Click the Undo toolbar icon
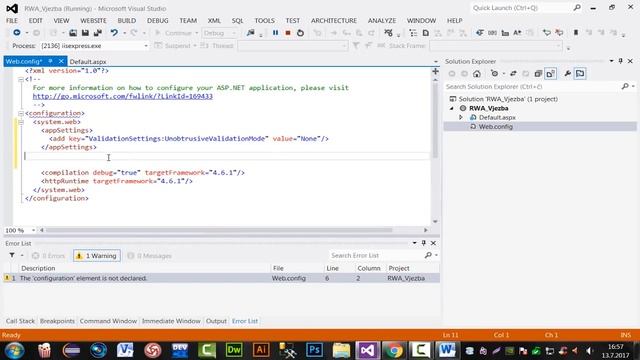Viewport: 640px width, 360px height. point(114,33)
